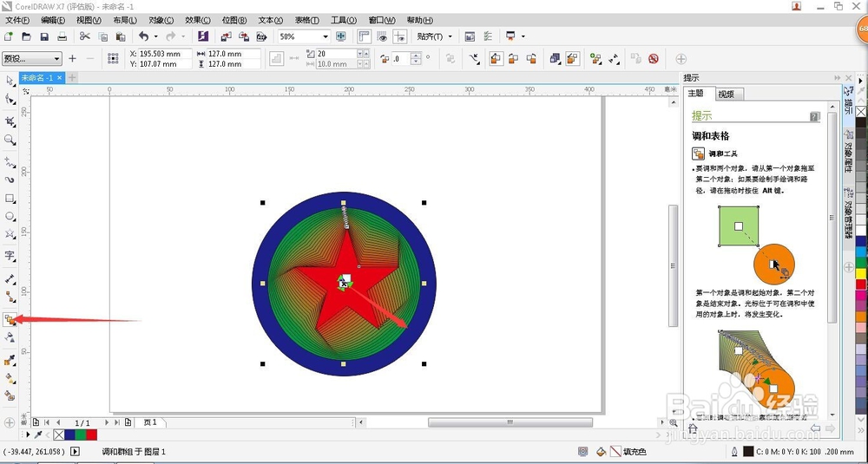Select the Blend tool in toolbox
The height and width of the screenshot is (464, 868).
(10, 319)
